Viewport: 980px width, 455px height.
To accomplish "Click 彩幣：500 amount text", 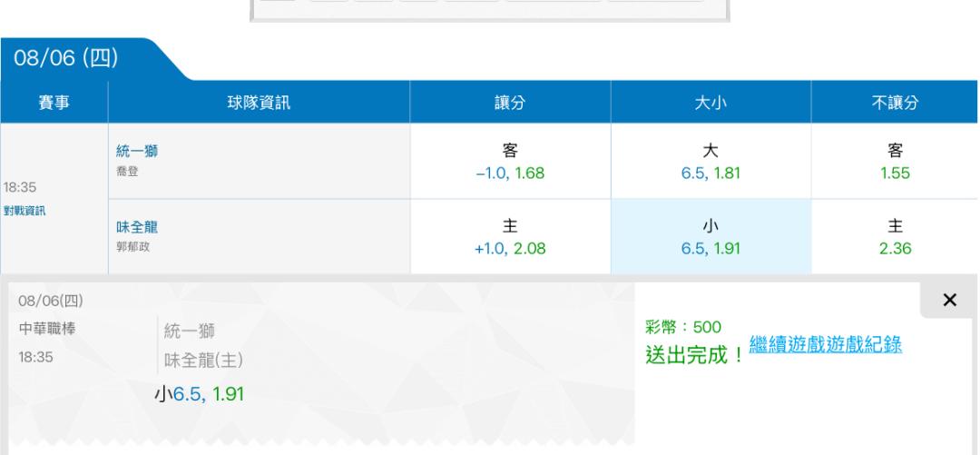I will (x=683, y=327).
